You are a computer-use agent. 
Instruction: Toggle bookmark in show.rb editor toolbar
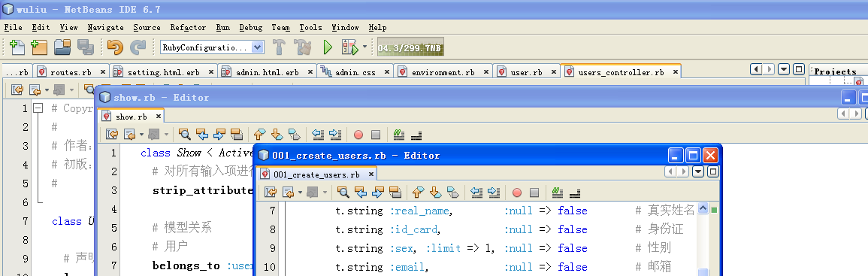click(x=295, y=134)
